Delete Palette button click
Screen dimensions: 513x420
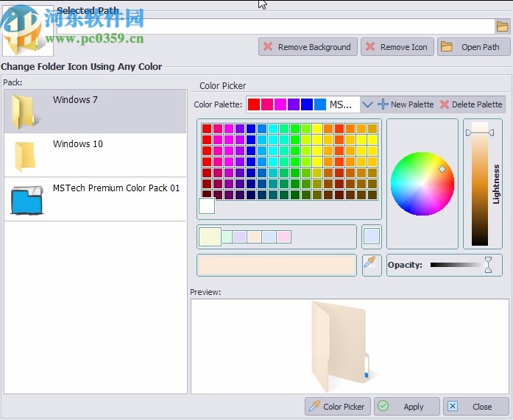pyautogui.click(x=471, y=104)
